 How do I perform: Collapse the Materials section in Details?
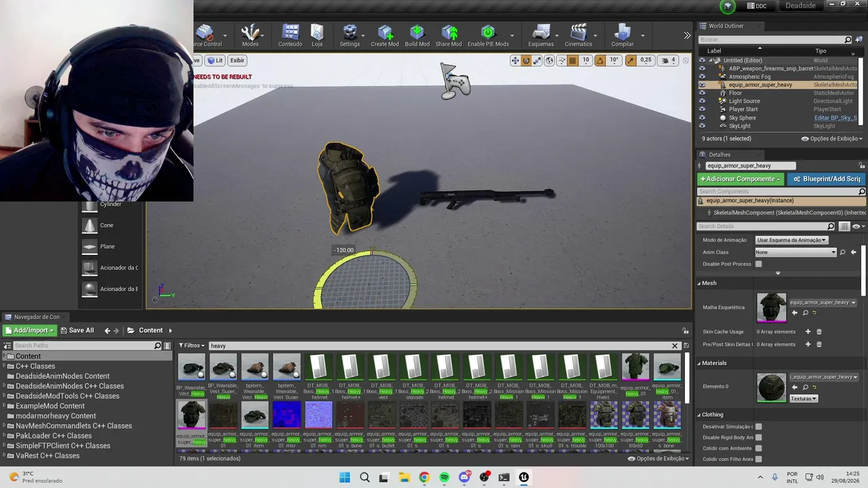[699, 363]
